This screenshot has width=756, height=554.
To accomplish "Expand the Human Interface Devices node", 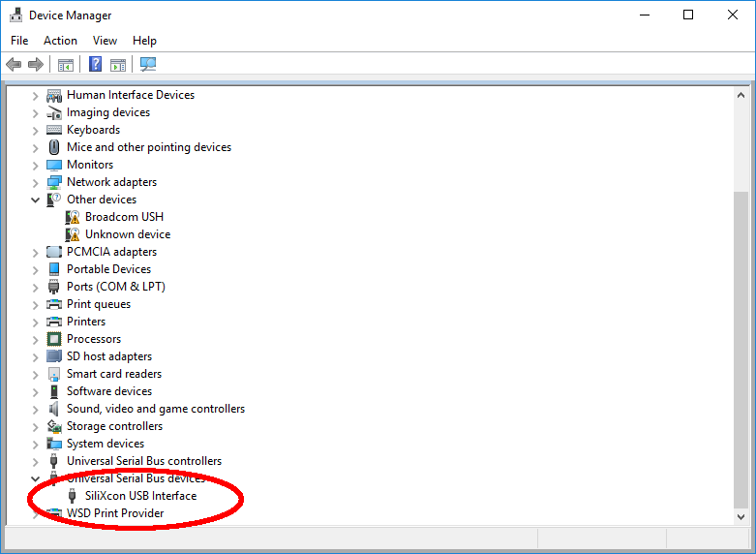I will pos(35,96).
